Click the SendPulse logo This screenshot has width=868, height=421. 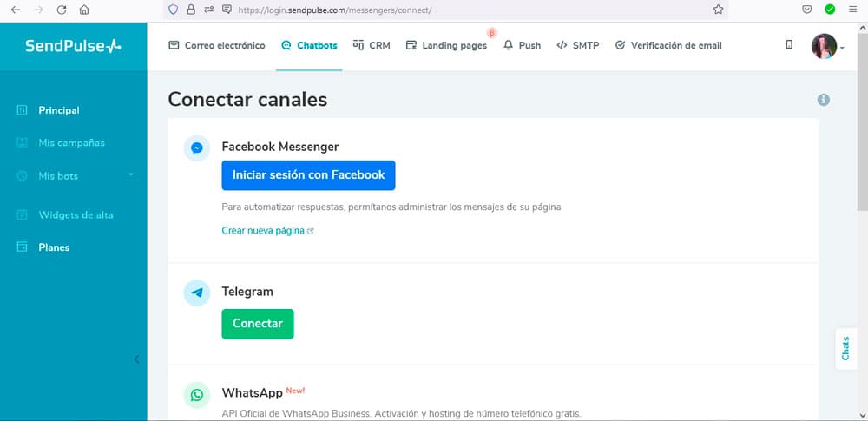click(73, 45)
